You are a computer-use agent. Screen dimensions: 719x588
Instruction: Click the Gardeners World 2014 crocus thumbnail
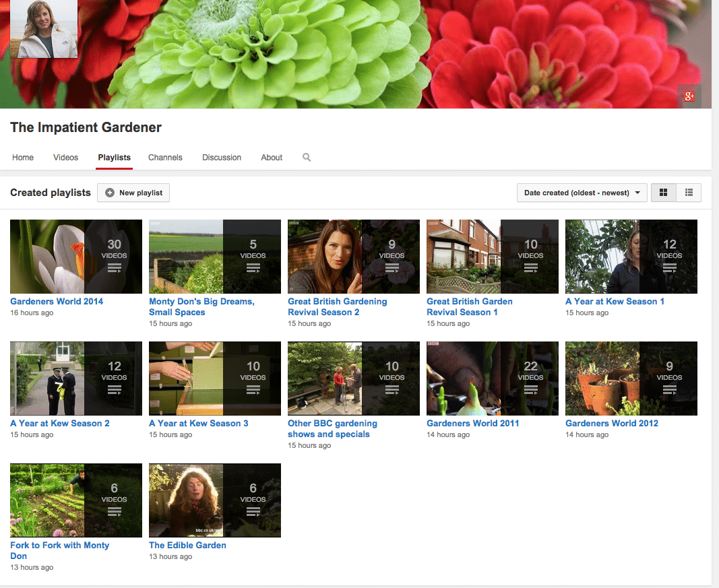(76, 257)
